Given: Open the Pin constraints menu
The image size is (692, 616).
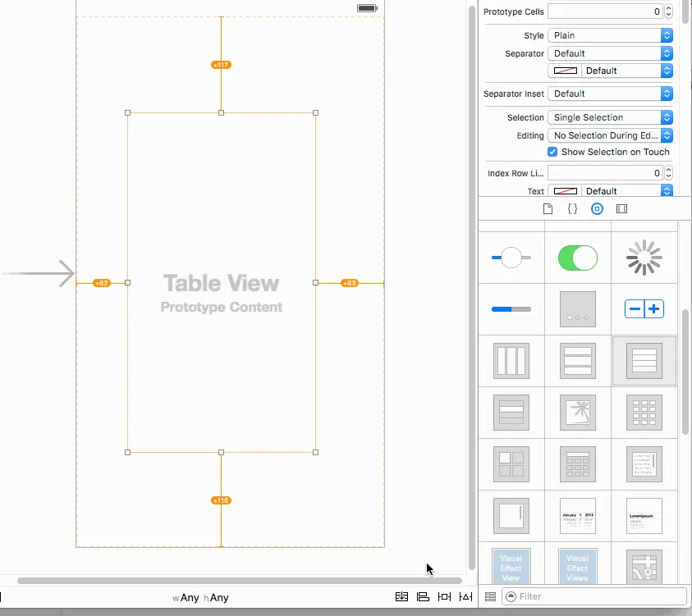Looking at the screenshot, I should pos(444,596).
